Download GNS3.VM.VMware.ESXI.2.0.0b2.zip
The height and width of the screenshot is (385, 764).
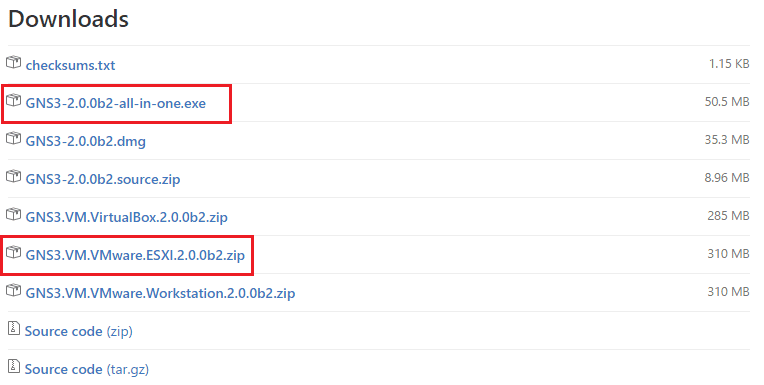[x=135, y=255]
